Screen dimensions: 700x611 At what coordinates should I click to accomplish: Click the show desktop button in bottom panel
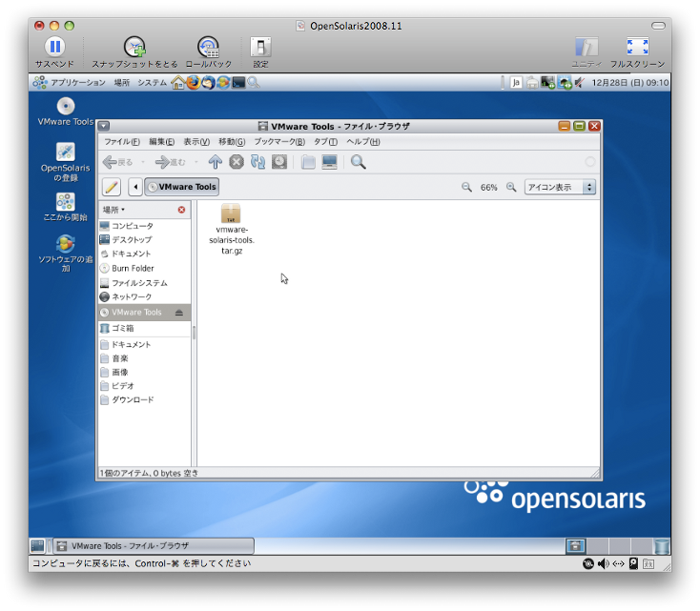(38, 545)
